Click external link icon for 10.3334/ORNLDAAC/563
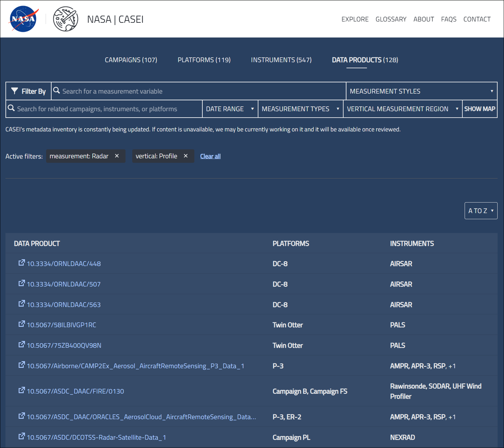This screenshot has height=448, width=504. pyautogui.click(x=21, y=303)
